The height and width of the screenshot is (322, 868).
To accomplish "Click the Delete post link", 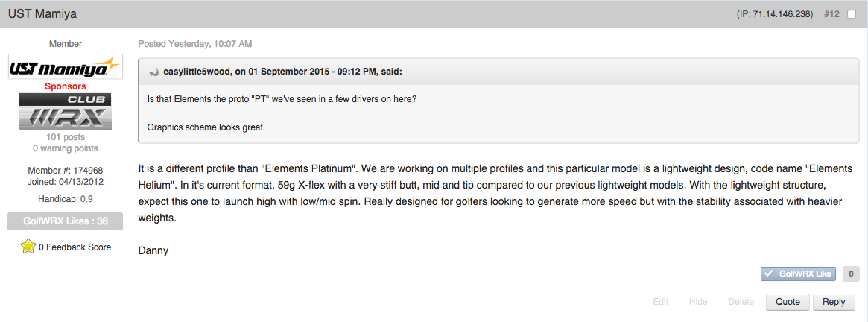I will (741, 302).
